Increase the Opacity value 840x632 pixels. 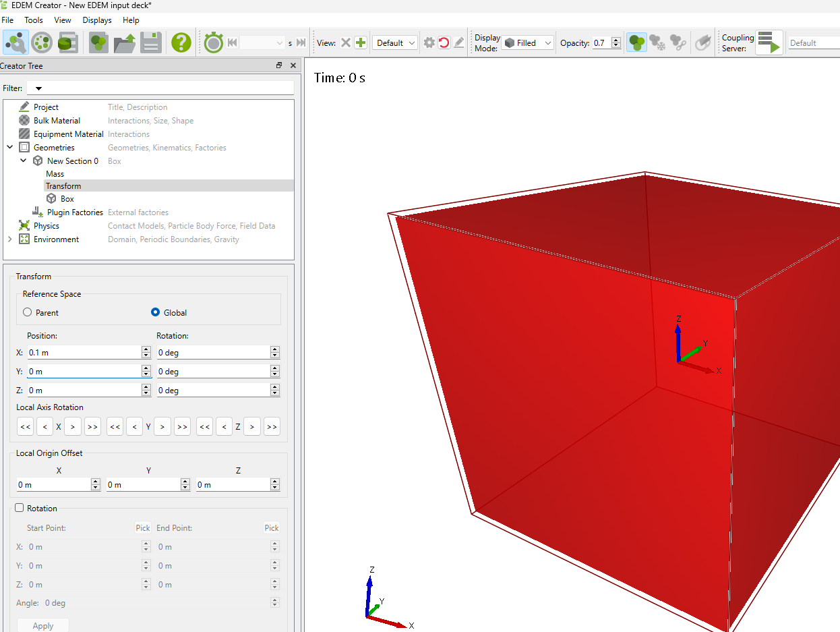click(x=616, y=40)
